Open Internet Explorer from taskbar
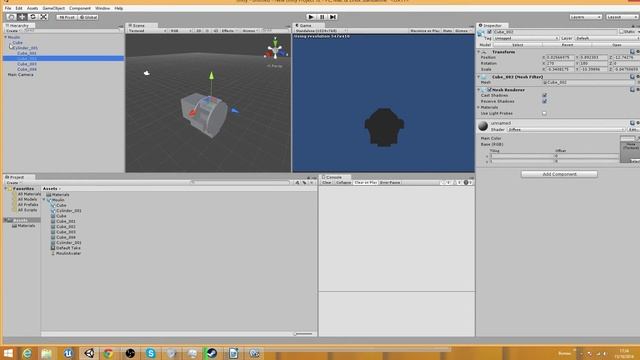Screen dimensions: 640x360 coord(27,353)
